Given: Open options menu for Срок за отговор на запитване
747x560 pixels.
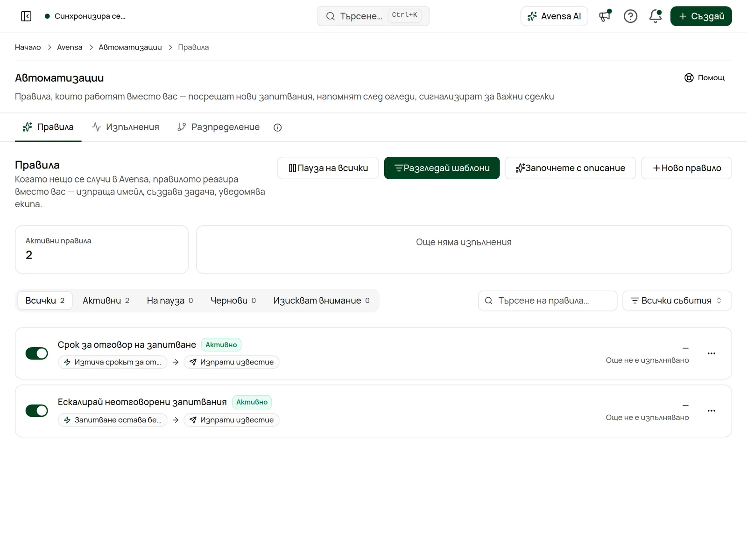Looking at the screenshot, I should tap(712, 353).
